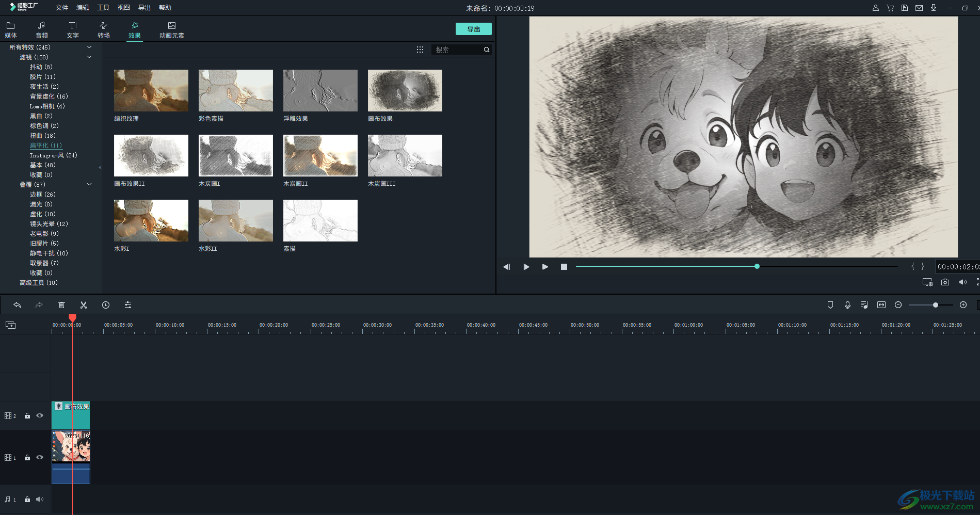980x515 pixels.
Task: Open the messages envelope icon
Action: [x=919, y=8]
